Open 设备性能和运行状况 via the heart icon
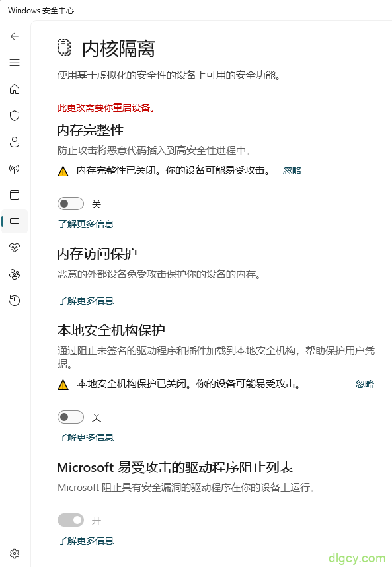 tap(15, 248)
